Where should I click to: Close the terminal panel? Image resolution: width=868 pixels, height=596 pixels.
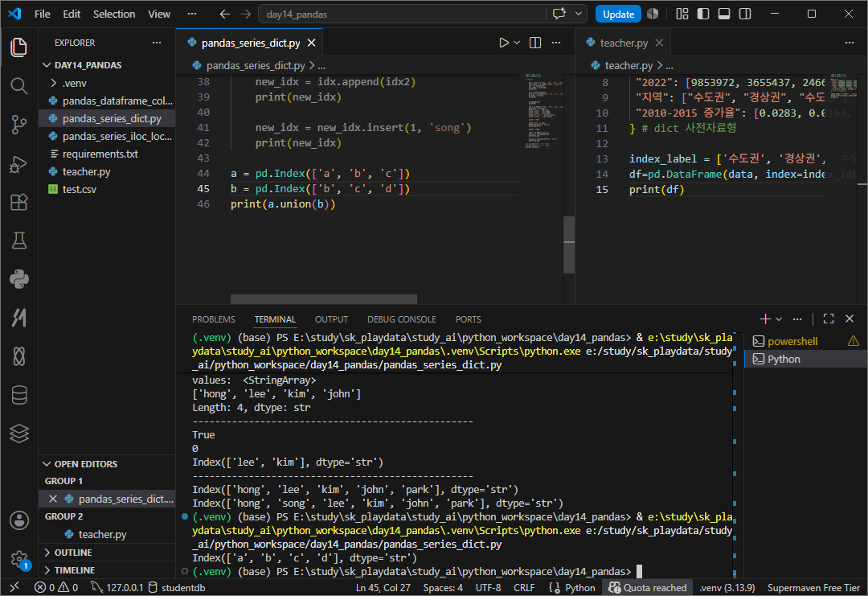click(x=850, y=319)
